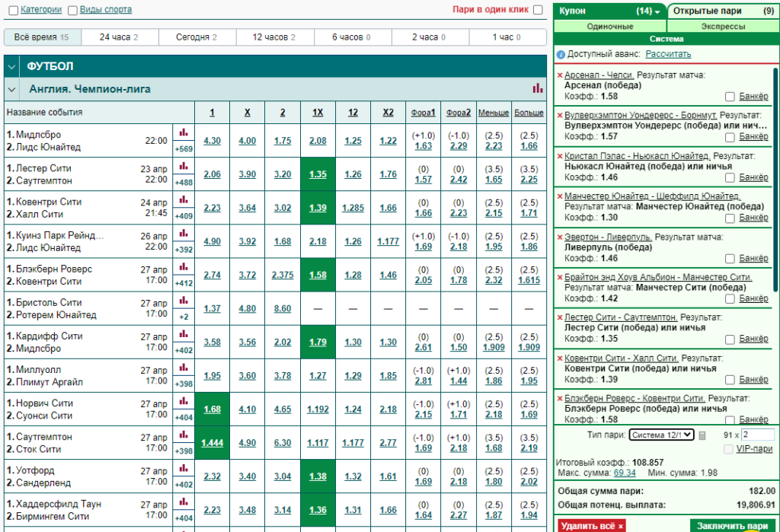
Task: Select the Экспрессы bet tab
Action: coord(724,27)
